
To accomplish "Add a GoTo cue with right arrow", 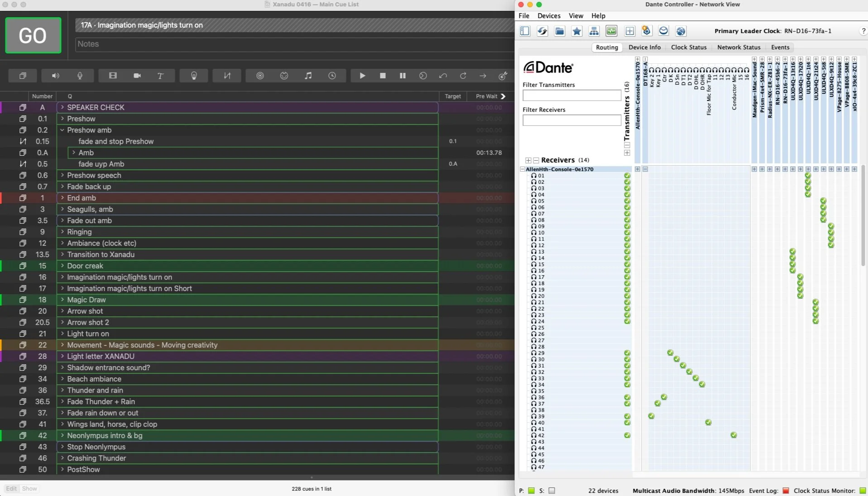I will (x=483, y=76).
